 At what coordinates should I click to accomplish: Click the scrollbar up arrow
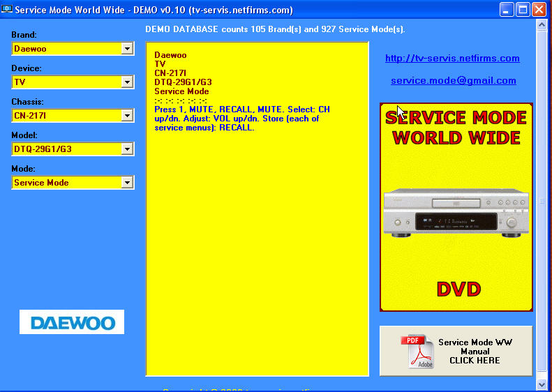pyautogui.click(x=542, y=25)
